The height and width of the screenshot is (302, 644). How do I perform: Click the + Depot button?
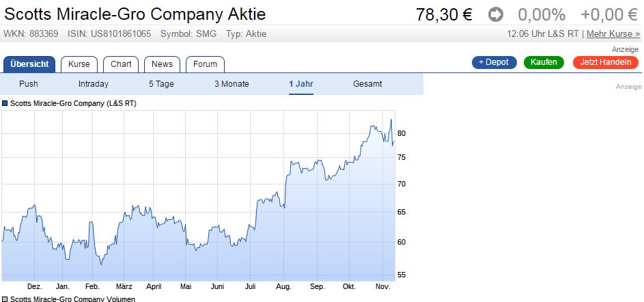(x=494, y=62)
